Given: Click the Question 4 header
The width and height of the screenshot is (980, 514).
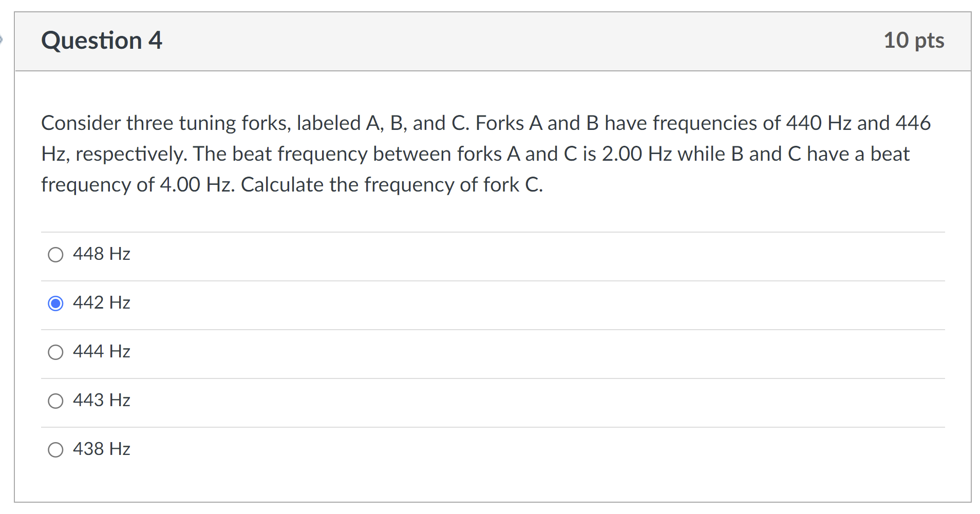Looking at the screenshot, I should [x=102, y=40].
